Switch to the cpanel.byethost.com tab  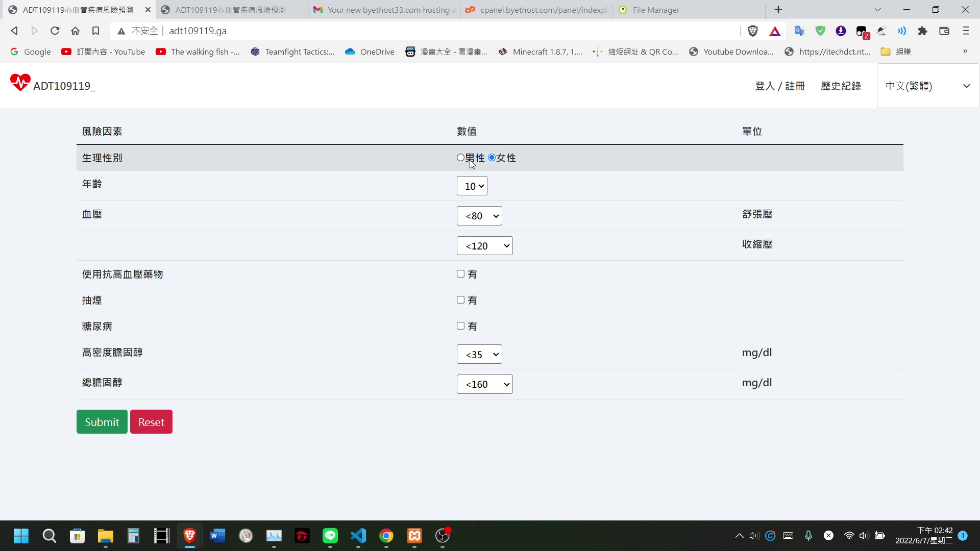click(x=536, y=10)
